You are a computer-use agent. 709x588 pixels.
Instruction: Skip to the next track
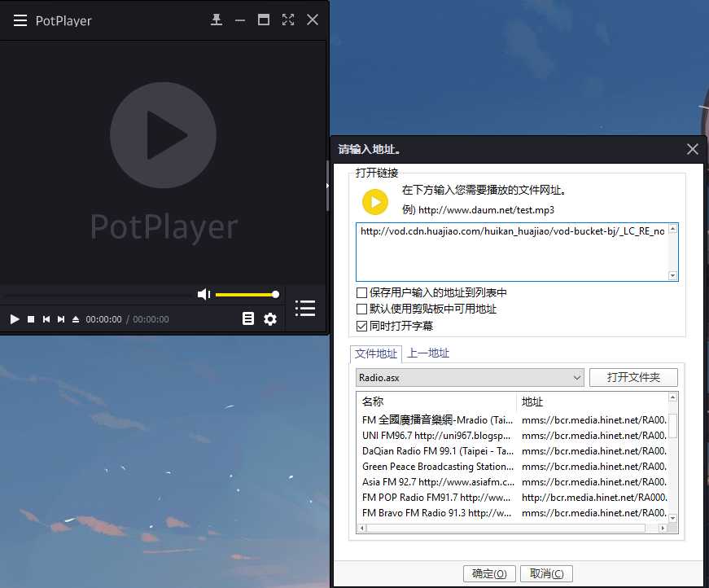(61, 319)
